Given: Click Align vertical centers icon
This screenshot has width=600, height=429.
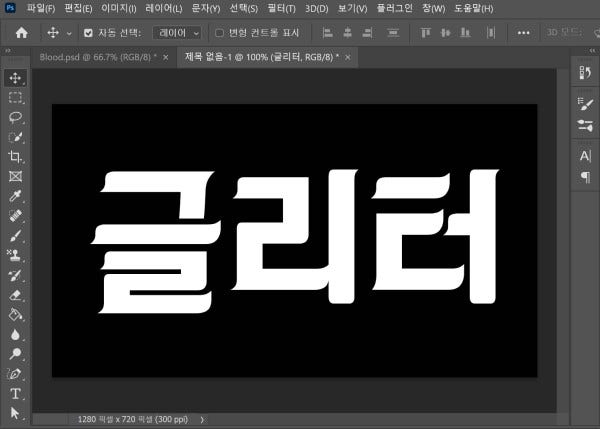Looking at the screenshot, I should pos(445,33).
